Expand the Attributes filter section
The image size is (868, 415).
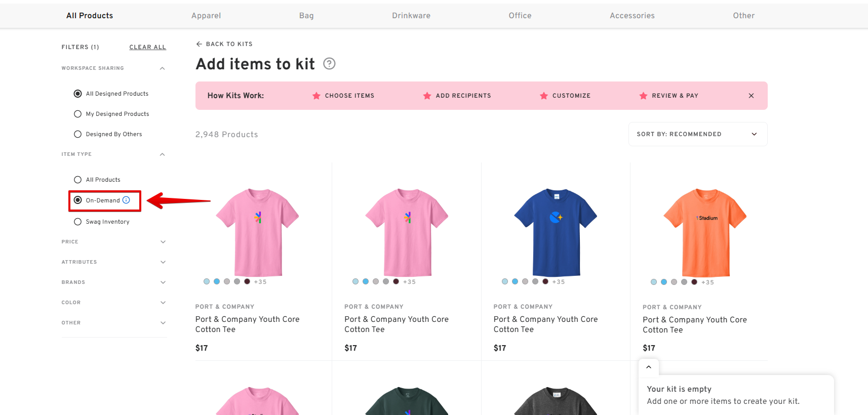[163, 262]
